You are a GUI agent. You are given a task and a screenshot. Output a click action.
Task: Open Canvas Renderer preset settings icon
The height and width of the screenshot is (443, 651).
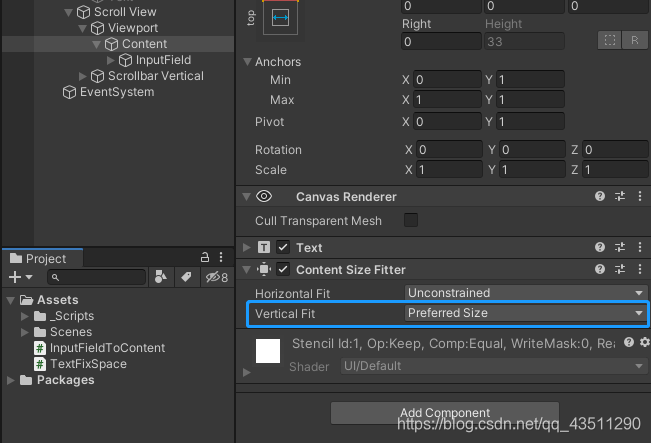[620, 196]
